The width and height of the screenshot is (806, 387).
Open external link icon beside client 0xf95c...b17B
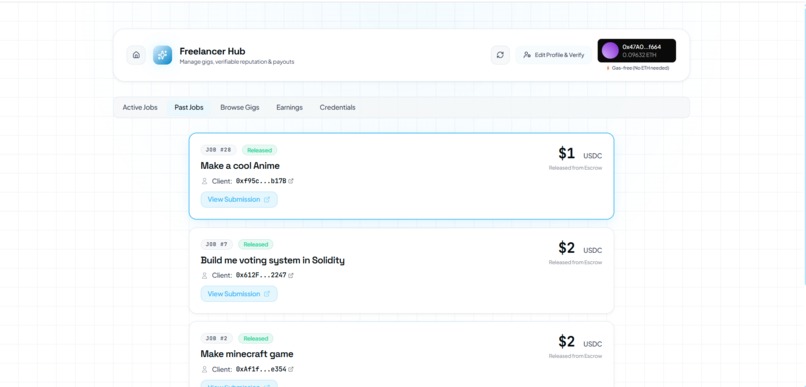point(291,181)
